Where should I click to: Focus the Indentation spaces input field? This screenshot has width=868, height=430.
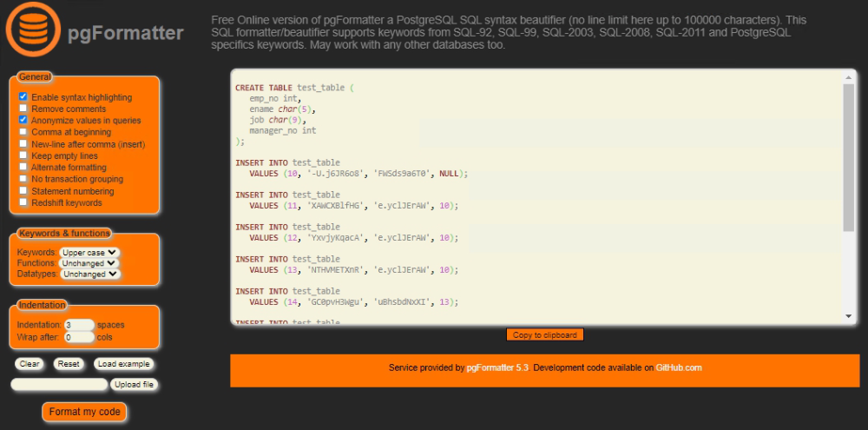click(x=79, y=325)
